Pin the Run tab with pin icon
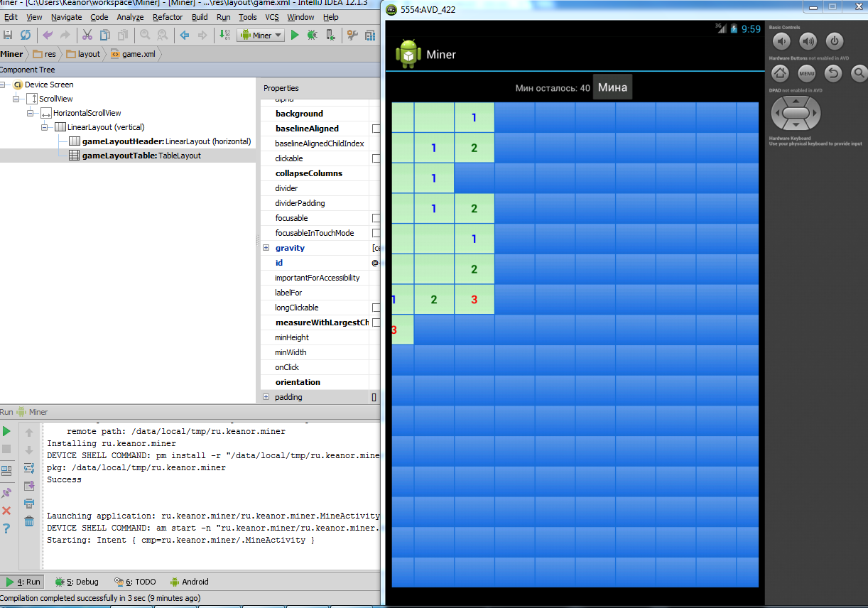Screen dimensions: 868x608 click(x=6, y=492)
